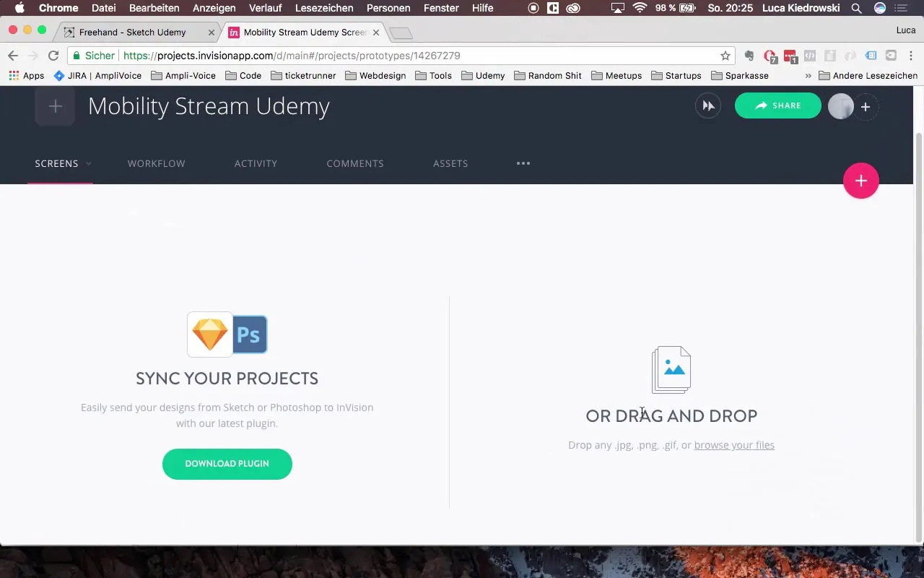Image resolution: width=924 pixels, height=578 pixels.
Task: Open the Random Shit bookmark folder
Action: tap(547, 75)
